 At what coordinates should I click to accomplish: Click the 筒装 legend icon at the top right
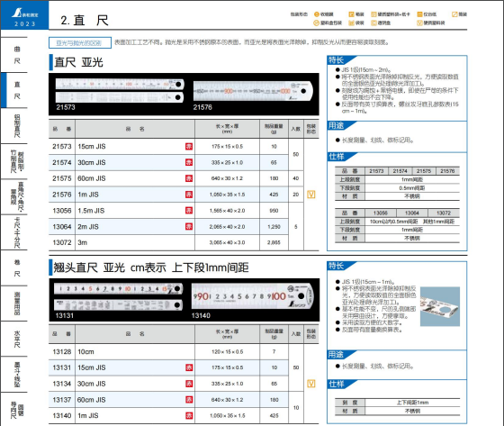(x=454, y=14)
